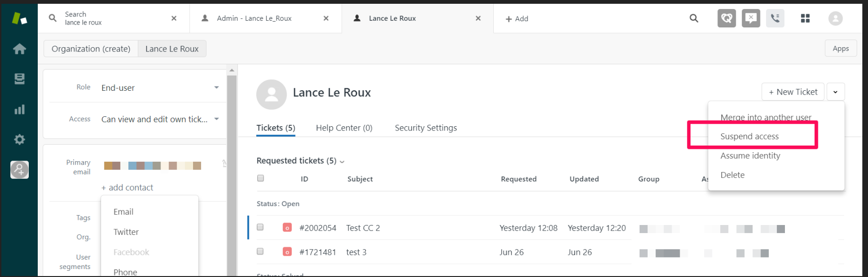The height and width of the screenshot is (277, 868).
Task: Select the checkbox for ticket #2002054
Action: (260, 227)
